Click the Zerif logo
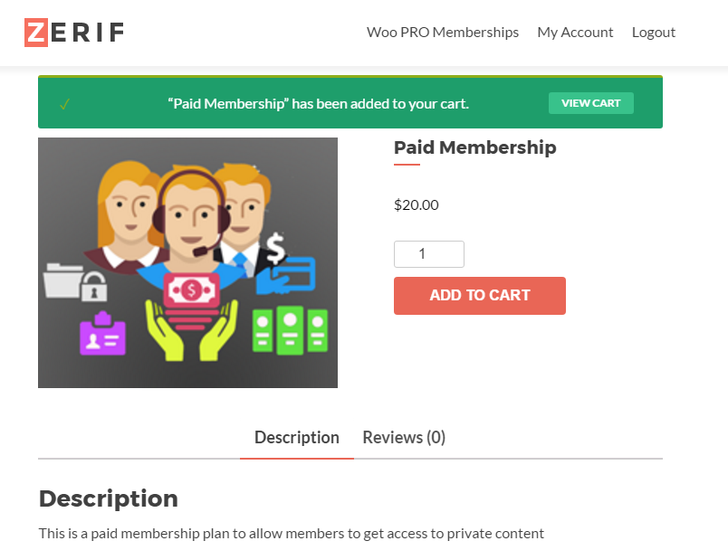The image size is (728, 560). tap(74, 33)
